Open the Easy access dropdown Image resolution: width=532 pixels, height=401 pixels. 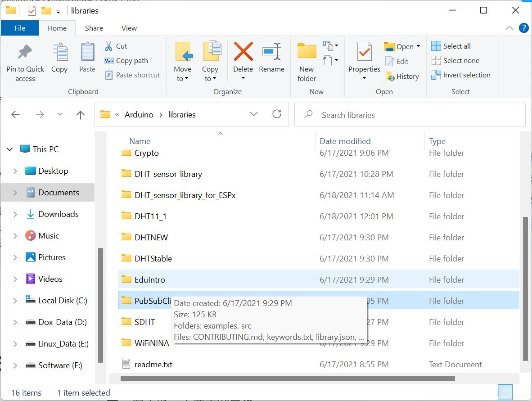coord(330,60)
